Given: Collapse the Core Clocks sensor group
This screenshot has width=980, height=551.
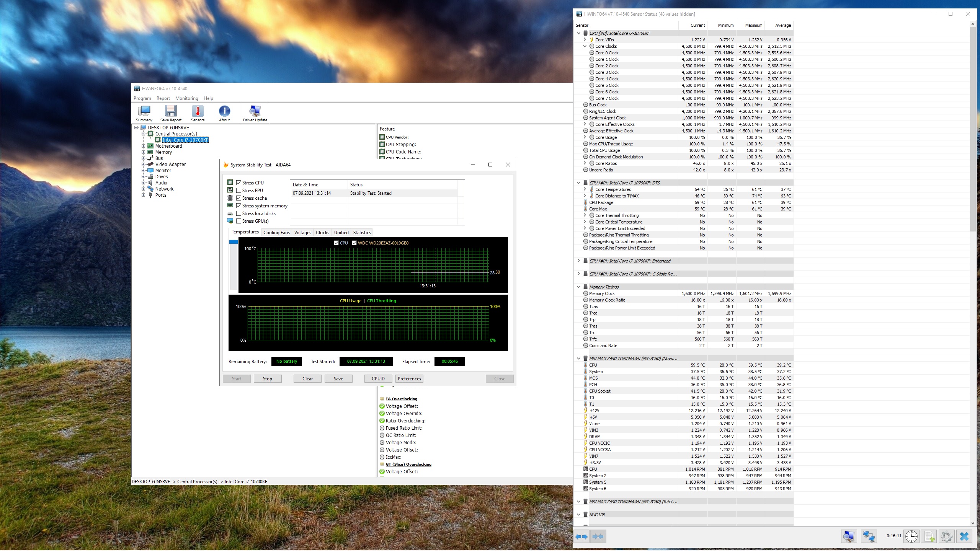Looking at the screenshot, I should pyautogui.click(x=585, y=46).
